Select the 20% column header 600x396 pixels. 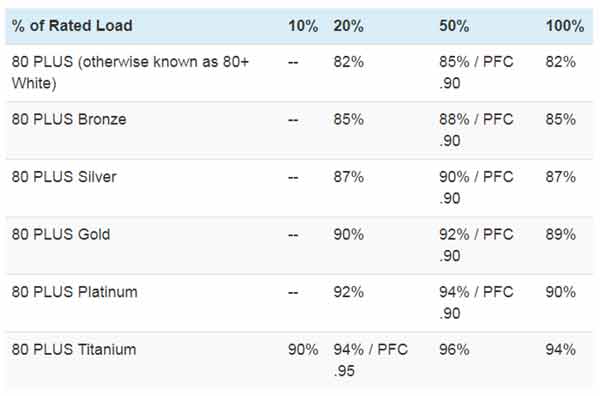click(x=349, y=26)
